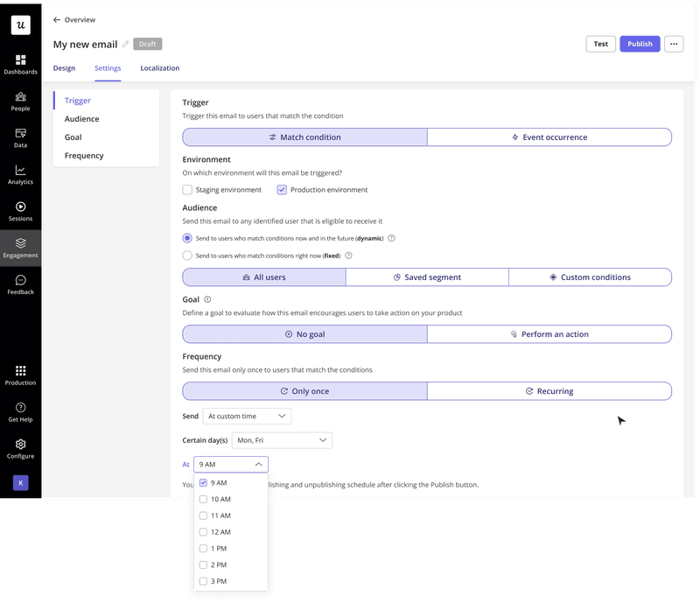The width and height of the screenshot is (700, 603).
Task: Select the People icon in the sidebar
Action: [20, 101]
